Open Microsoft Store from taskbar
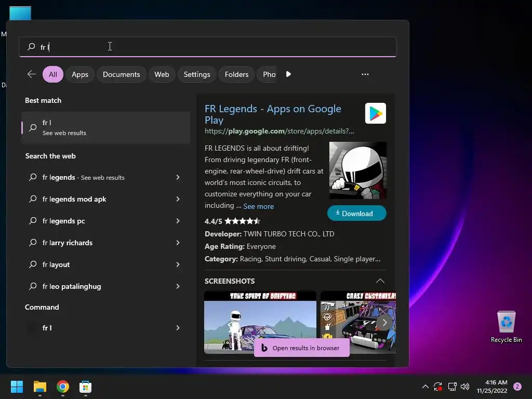Image resolution: width=532 pixels, height=399 pixels. (x=86, y=387)
